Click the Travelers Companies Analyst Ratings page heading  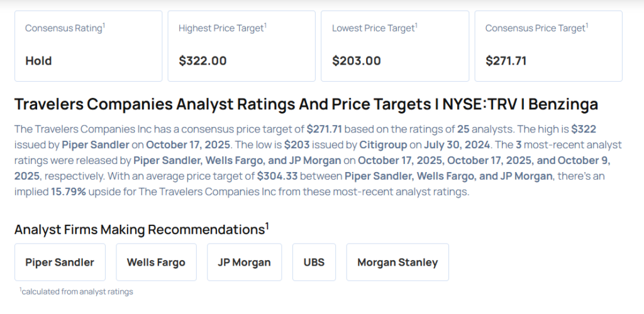click(x=306, y=104)
